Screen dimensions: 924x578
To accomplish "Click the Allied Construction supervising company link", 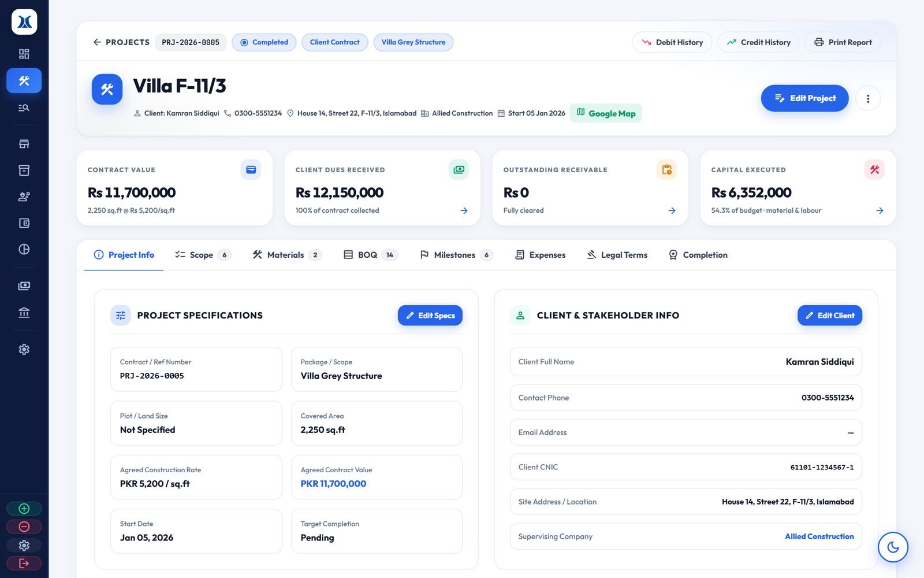I will pos(819,536).
